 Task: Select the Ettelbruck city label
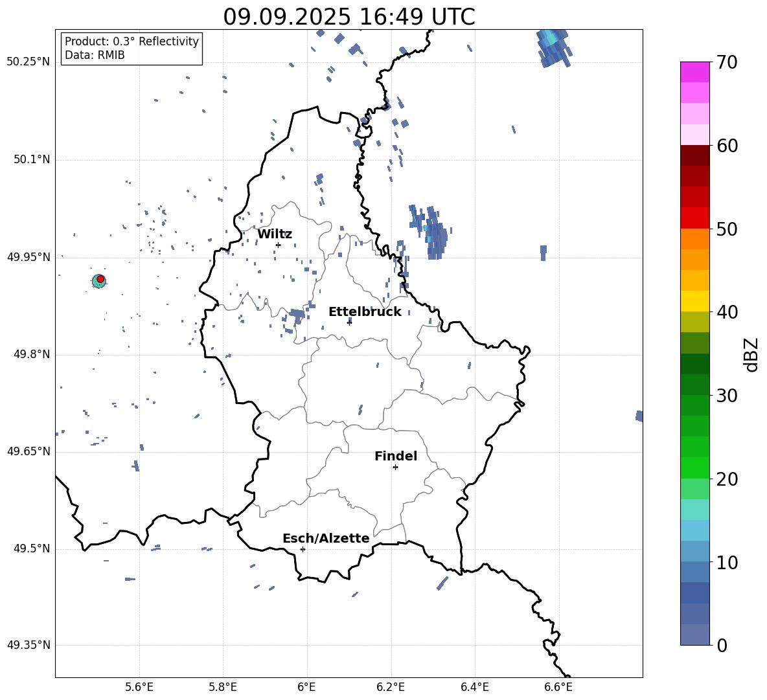pyautogui.click(x=365, y=312)
